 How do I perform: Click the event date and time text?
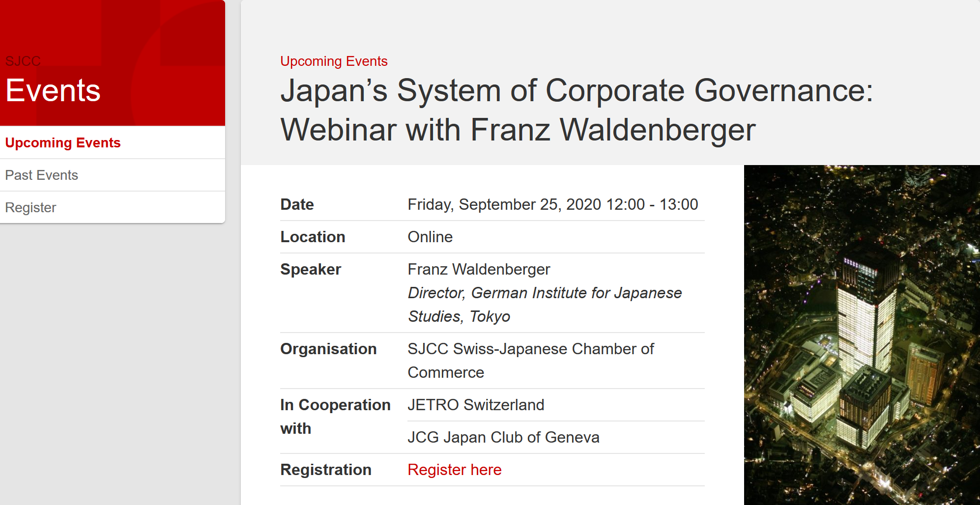click(552, 204)
